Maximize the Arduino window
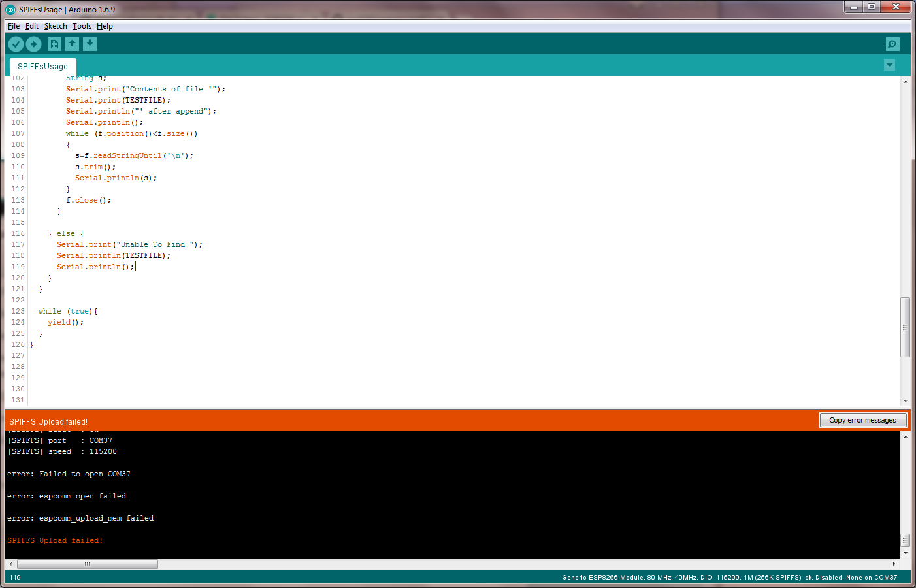916x588 pixels. [x=871, y=7]
